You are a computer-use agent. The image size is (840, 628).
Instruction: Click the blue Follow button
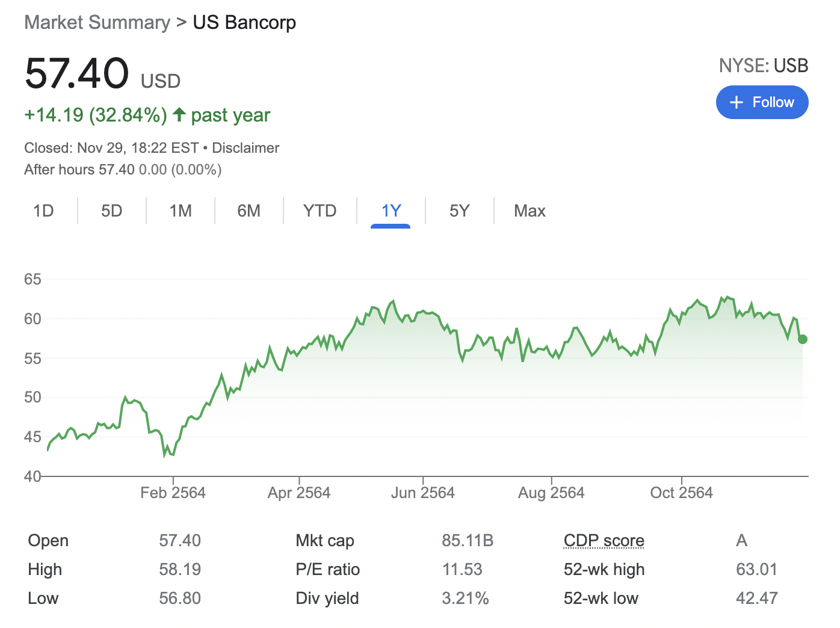point(762,102)
